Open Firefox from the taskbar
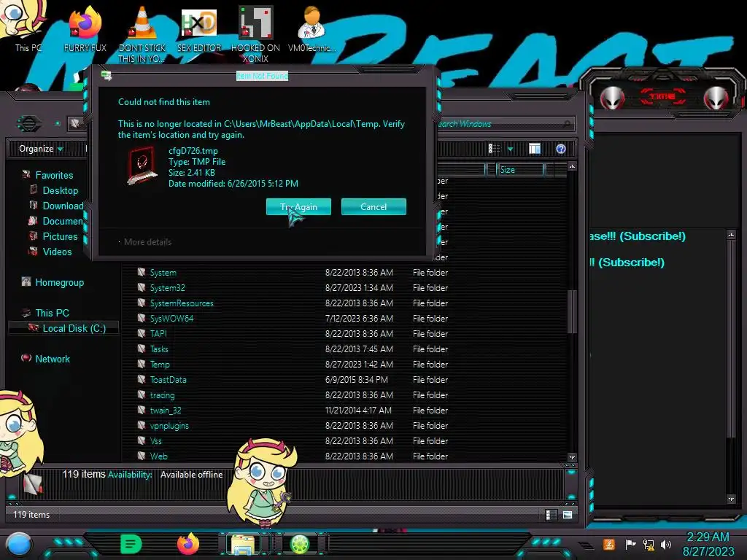Image resolution: width=747 pixels, height=560 pixels. [187, 544]
